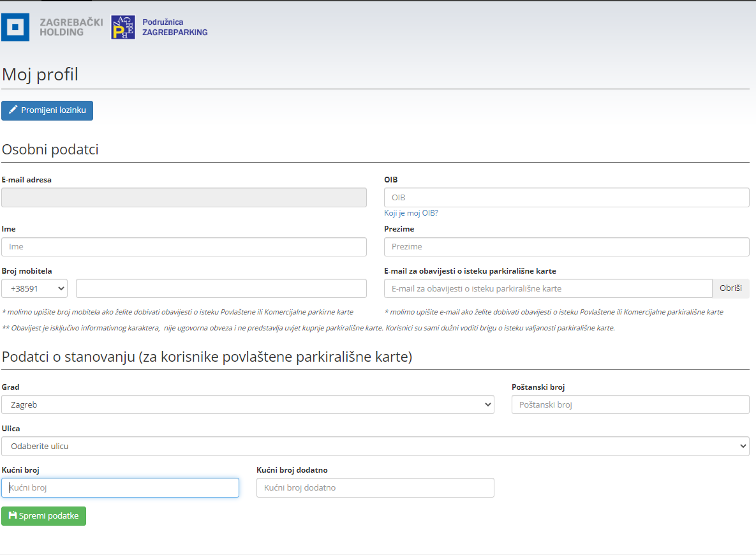This screenshot has width=756, height=555.
Task: Save data with Spremi podatke button
Action: tap(43, 516)
